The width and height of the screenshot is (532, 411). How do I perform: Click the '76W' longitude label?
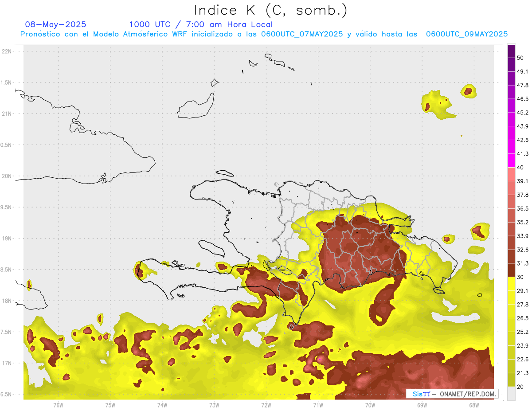58,405
